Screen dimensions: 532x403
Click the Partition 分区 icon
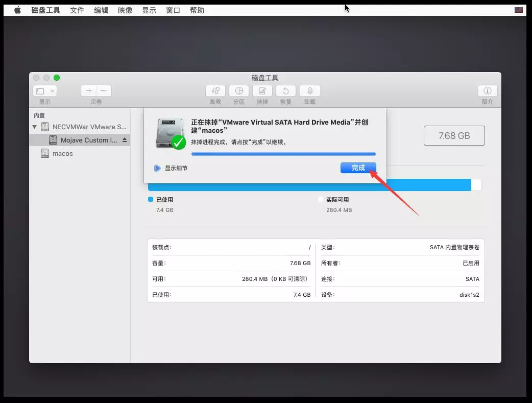click(239, 90)
